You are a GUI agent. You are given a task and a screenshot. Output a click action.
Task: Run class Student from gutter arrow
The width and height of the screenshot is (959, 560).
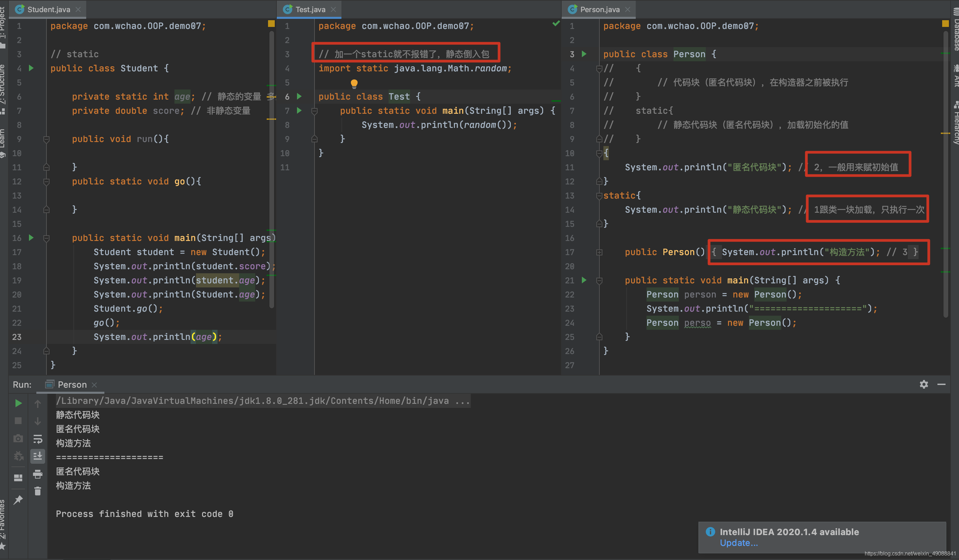(31, 68)
